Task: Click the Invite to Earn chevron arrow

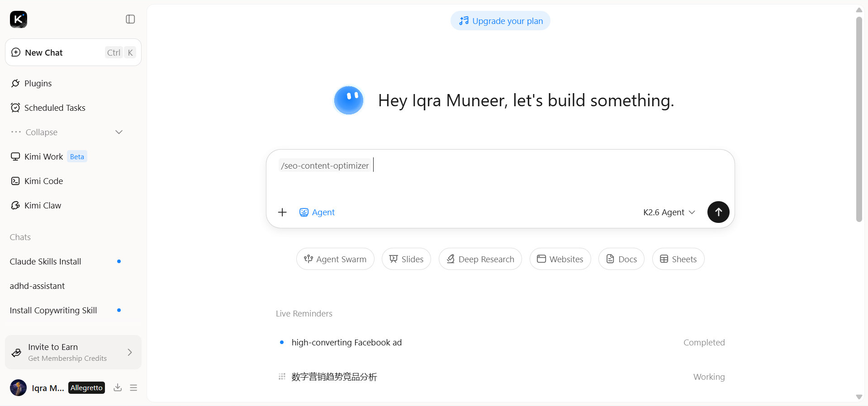Action: point(130,352)
